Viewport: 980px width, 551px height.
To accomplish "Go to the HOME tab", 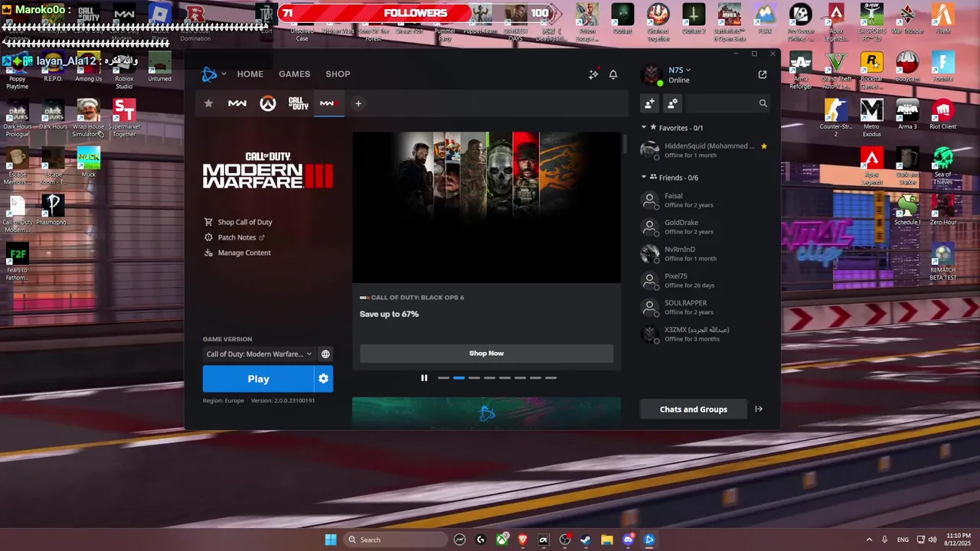I will point(250,74).
